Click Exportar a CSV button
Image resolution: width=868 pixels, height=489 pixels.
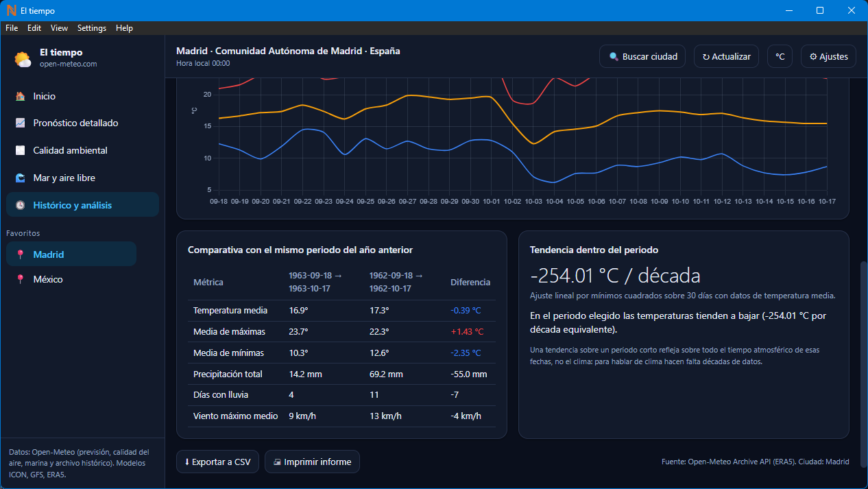point(217,462)
